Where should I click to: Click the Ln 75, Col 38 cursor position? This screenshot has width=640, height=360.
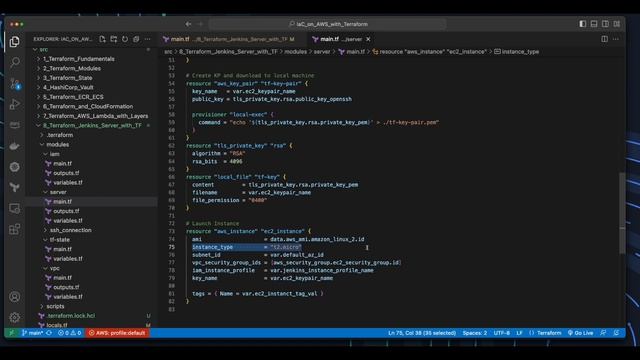[x=422, y=333]
